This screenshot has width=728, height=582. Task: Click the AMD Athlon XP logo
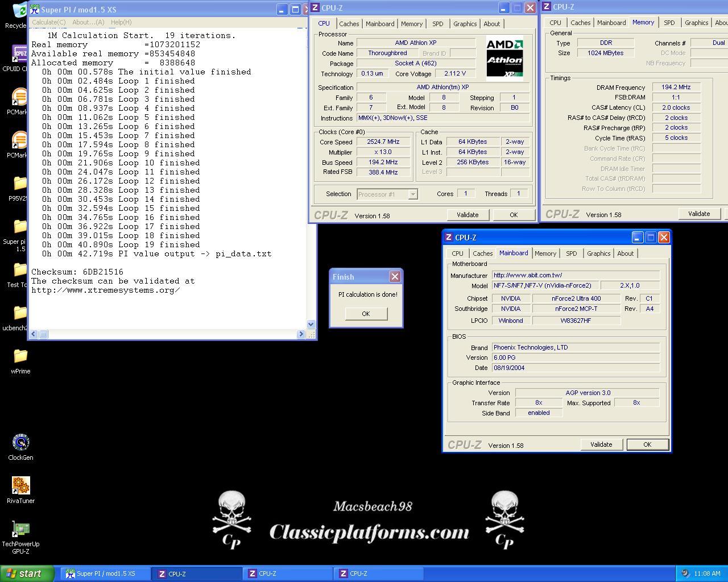click(x=504, y=58)
